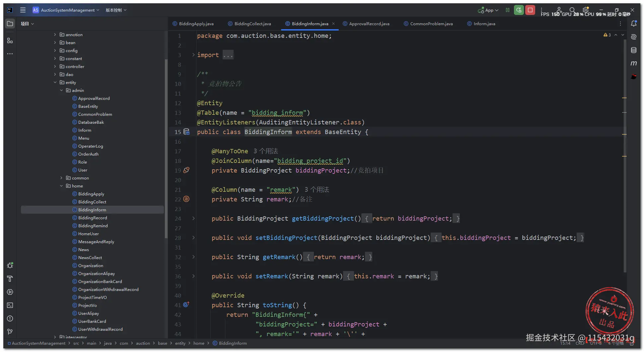Click the auction breadcrumb

pos(143,343)
